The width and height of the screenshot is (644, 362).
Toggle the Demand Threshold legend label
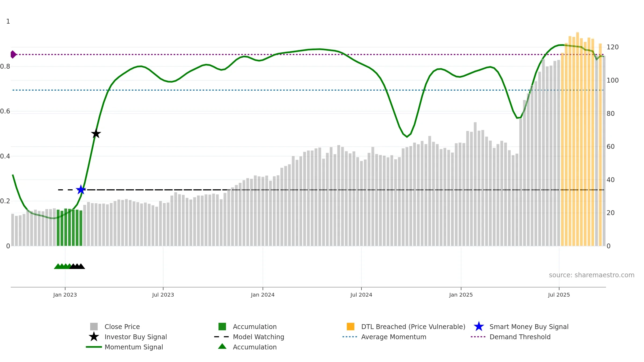(520, 337)
